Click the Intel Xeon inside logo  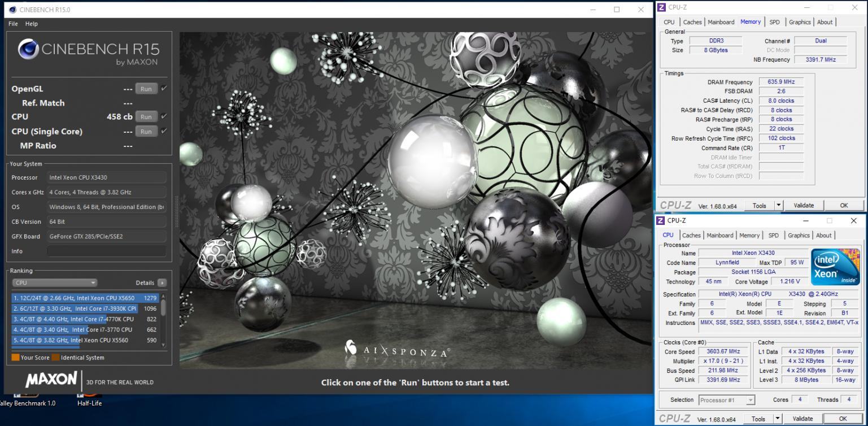[835, 267]
